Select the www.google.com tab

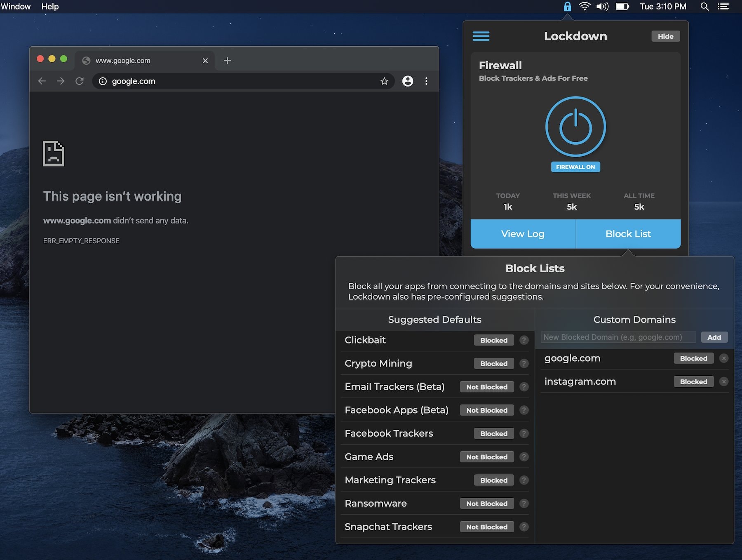point(144,61)
